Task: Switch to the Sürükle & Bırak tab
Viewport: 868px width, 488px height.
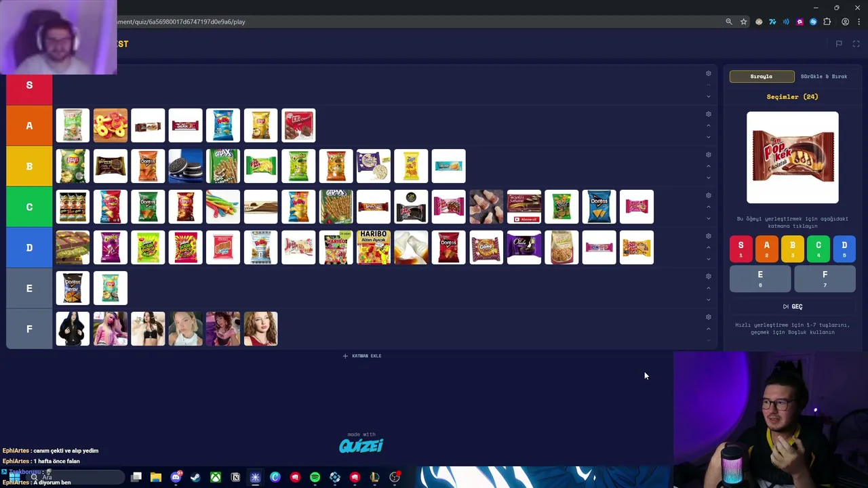Action: (824, 77)
